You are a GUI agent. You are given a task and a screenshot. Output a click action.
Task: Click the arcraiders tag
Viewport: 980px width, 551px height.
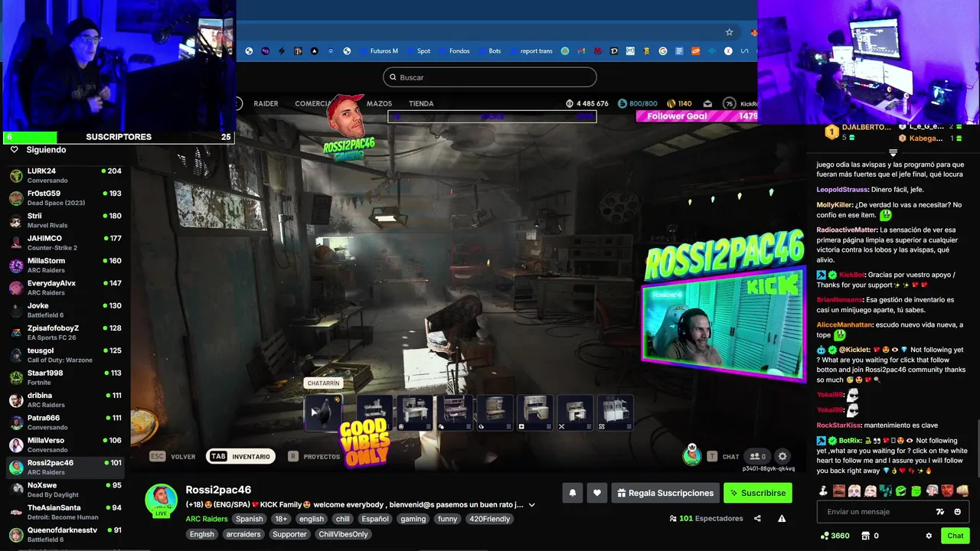coord(244,534)
